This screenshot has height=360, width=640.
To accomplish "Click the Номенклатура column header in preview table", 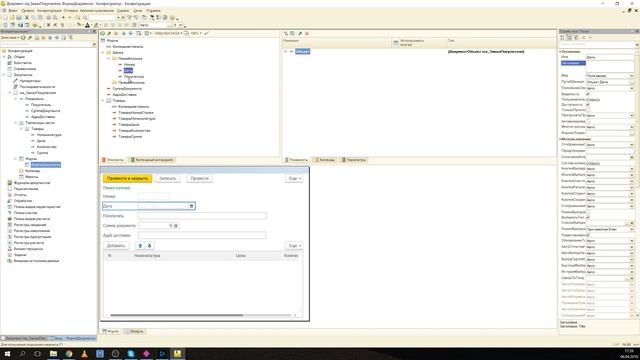I will coord(147,256).
